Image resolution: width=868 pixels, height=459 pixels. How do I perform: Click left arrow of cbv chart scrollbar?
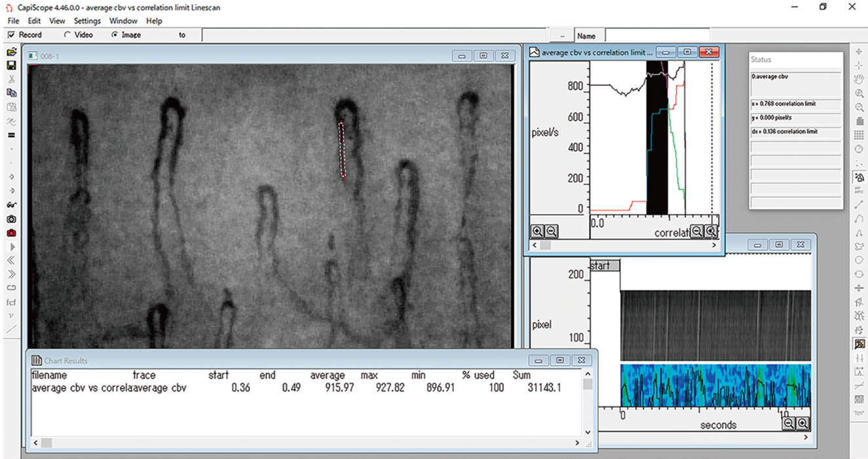point(535,246)
